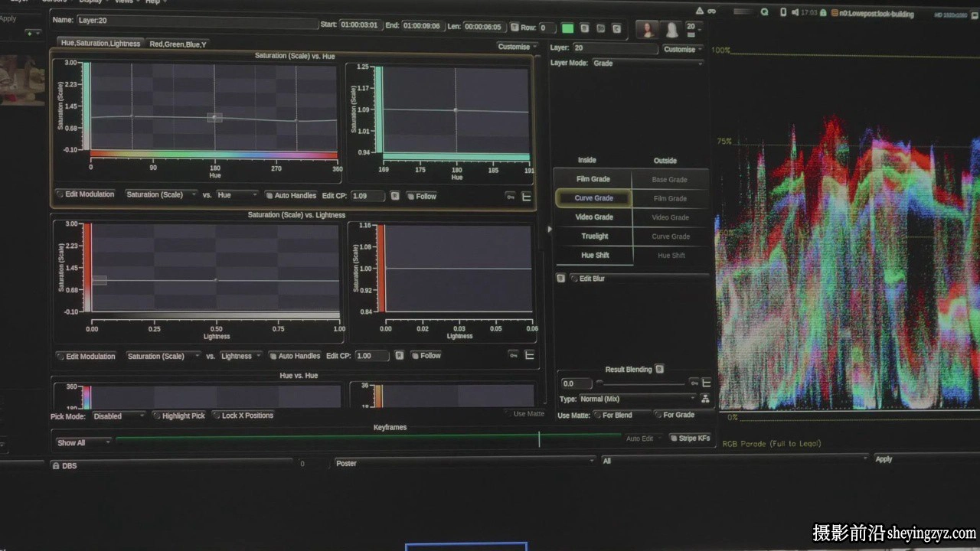Select Inside Hue Shift operator
Viewport: 980px width, 551px height.
pos(595,256)
